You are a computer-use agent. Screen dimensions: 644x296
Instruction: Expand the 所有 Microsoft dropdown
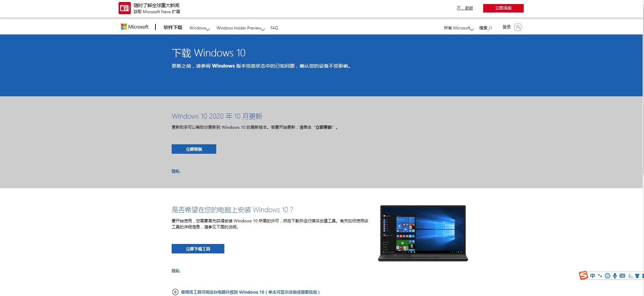tap(459, 28)
